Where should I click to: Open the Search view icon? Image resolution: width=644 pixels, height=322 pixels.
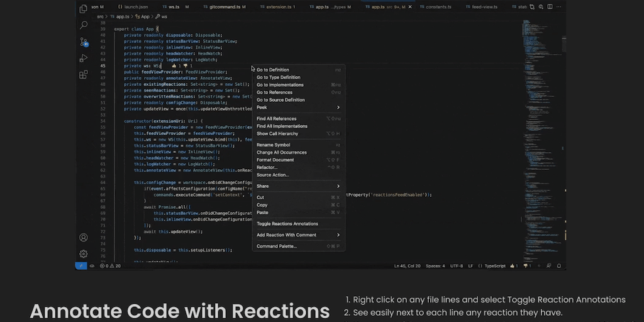pos(84,25)
